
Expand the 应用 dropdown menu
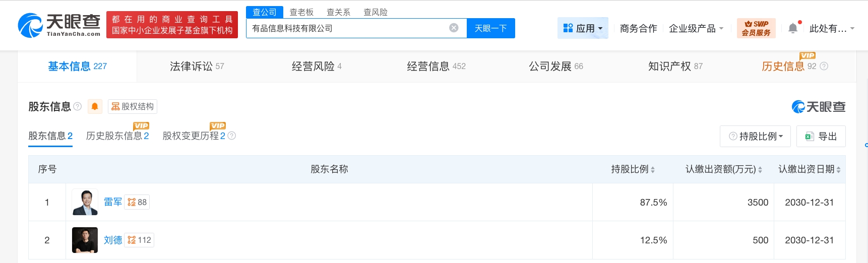pyautogui.click(x=583, y=28)
